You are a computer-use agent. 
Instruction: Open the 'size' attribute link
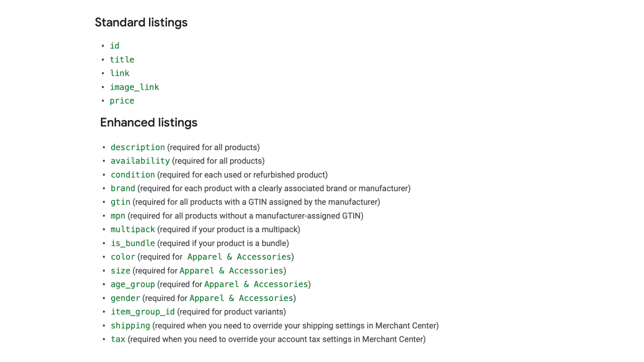(x=120, y=271)
